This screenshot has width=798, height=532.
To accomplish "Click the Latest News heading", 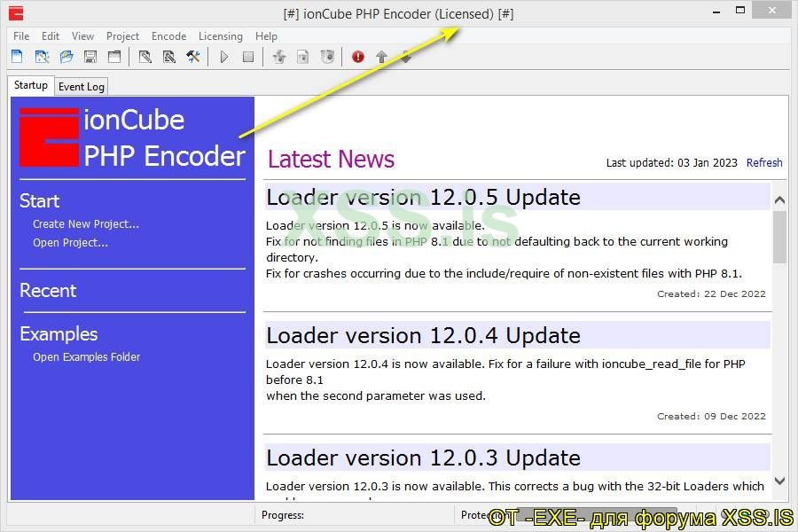I will click(331, 159).
